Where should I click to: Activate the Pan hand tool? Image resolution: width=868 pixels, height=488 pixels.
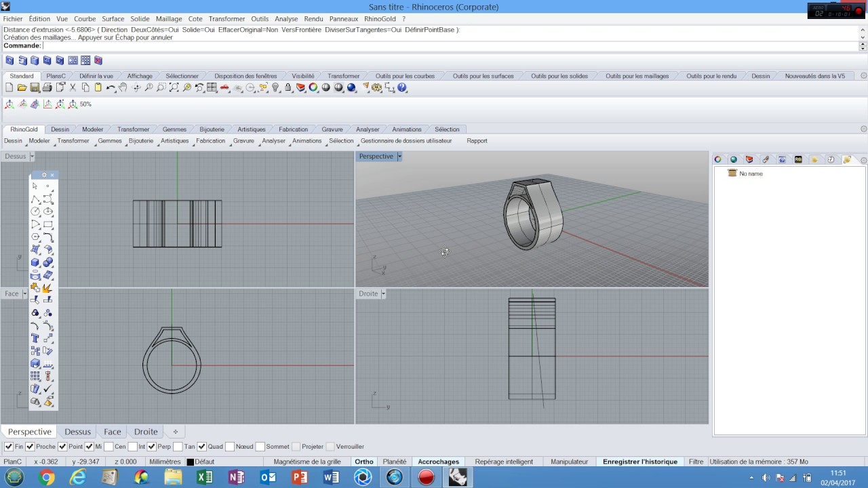pos(123,87)
